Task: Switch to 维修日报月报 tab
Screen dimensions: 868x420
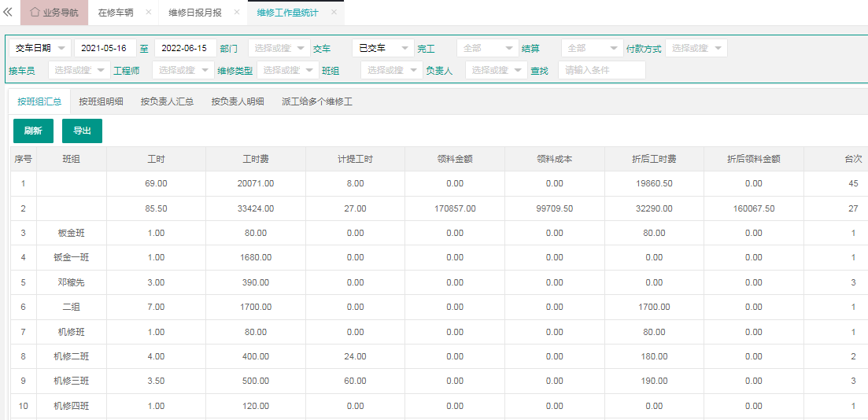Action: (196, 13)
